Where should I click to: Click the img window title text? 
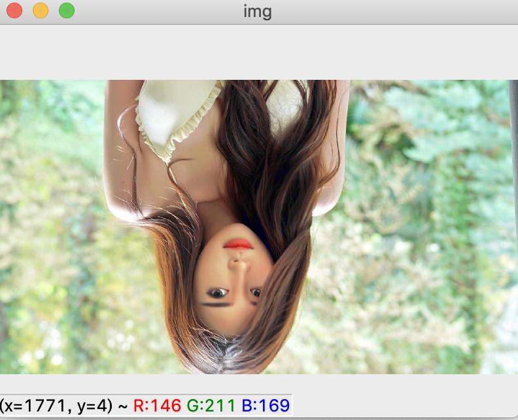click(258, 12)
